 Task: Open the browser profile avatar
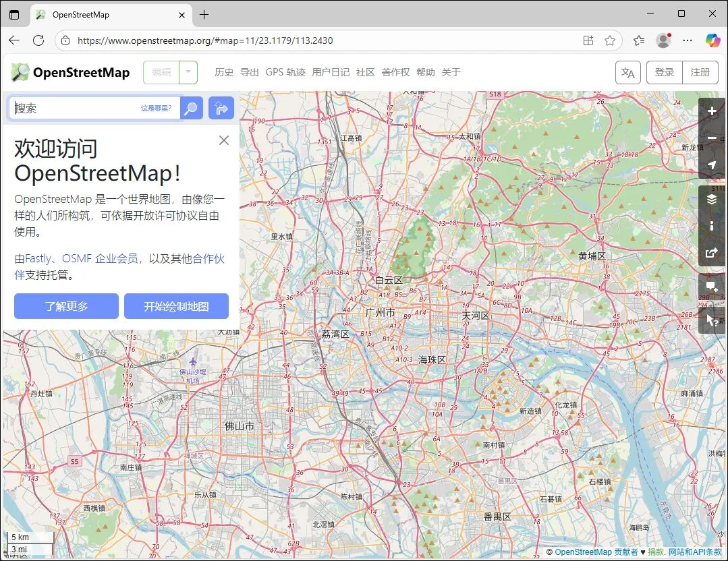[663, 40]
